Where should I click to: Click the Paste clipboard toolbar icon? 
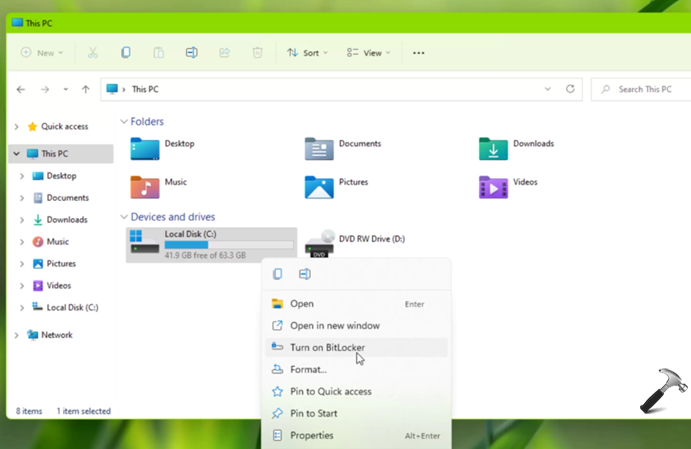159,53
